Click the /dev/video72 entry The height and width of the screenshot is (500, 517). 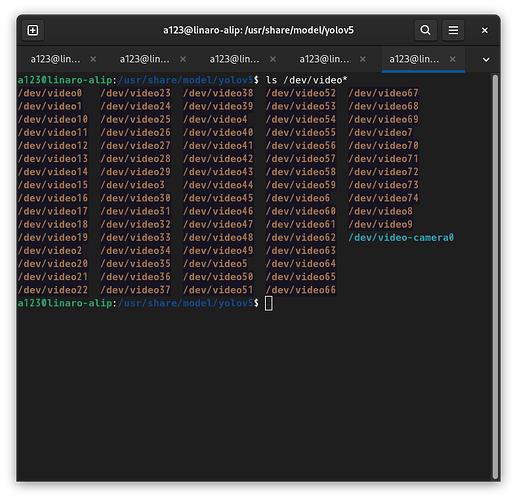pos(384,172)
